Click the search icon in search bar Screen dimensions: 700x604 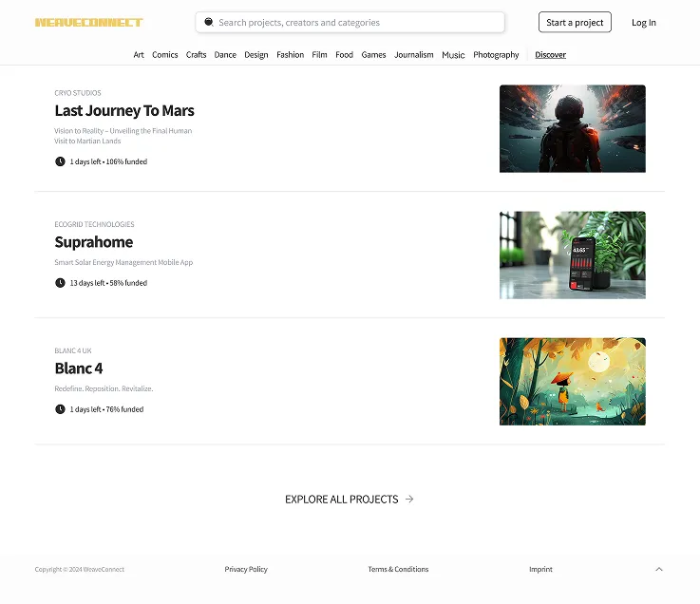tap(209, 22)
